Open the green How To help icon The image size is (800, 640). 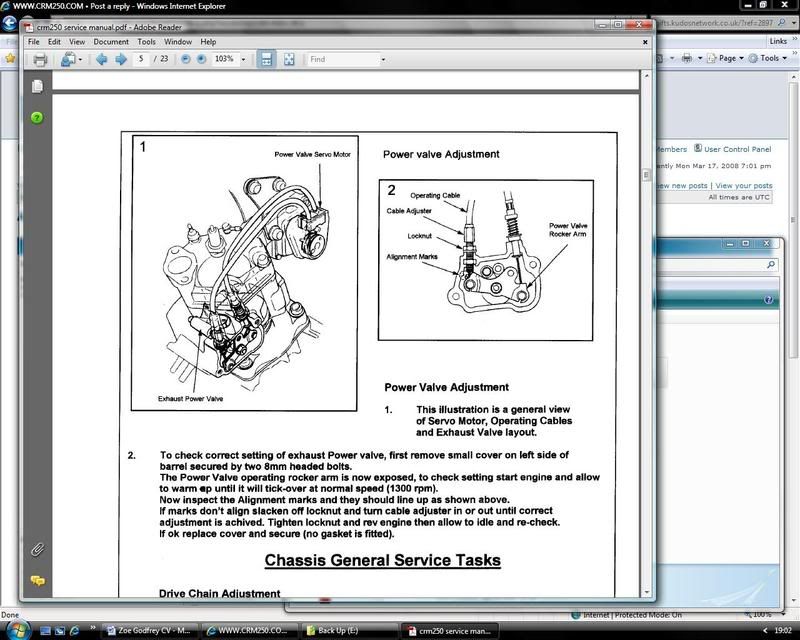pos(37,118)
